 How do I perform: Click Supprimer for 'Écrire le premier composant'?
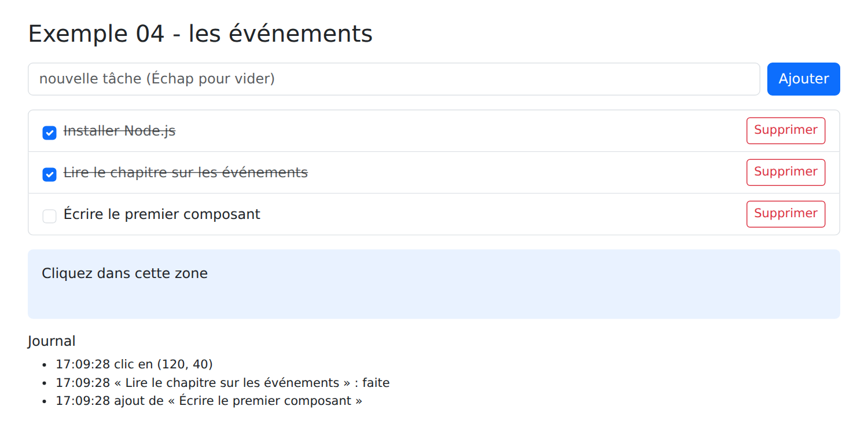786,214
